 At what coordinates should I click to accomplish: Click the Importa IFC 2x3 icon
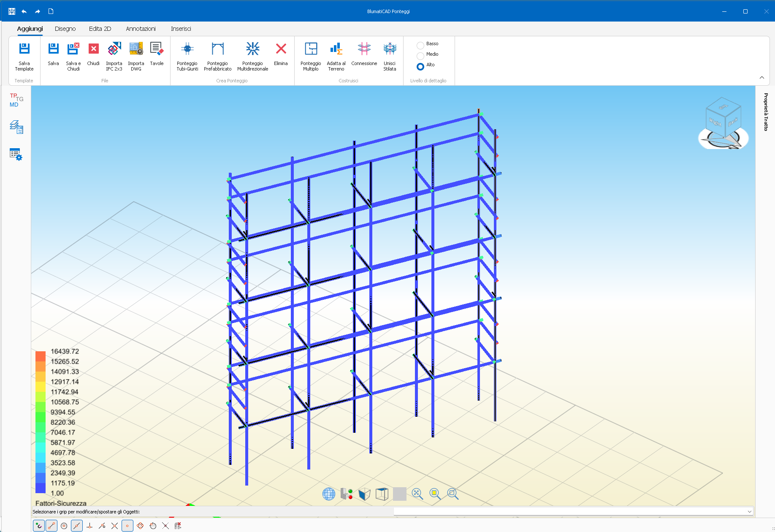114,49
